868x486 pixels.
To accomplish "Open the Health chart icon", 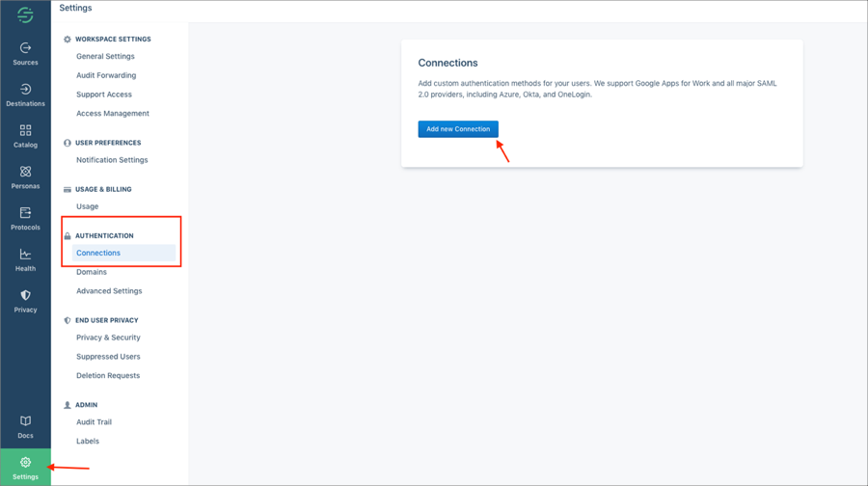I will 25,260.
